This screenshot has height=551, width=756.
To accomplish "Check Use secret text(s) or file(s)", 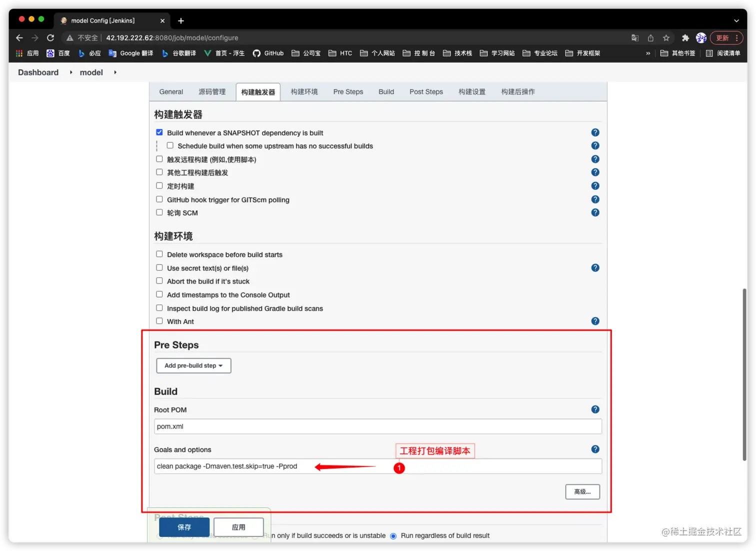I will point(159,267).
